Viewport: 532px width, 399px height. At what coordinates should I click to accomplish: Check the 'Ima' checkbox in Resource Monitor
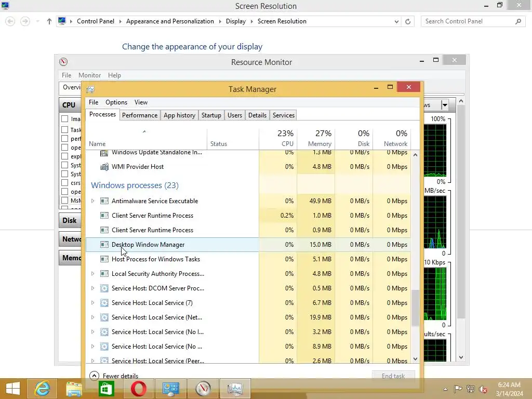65,119
